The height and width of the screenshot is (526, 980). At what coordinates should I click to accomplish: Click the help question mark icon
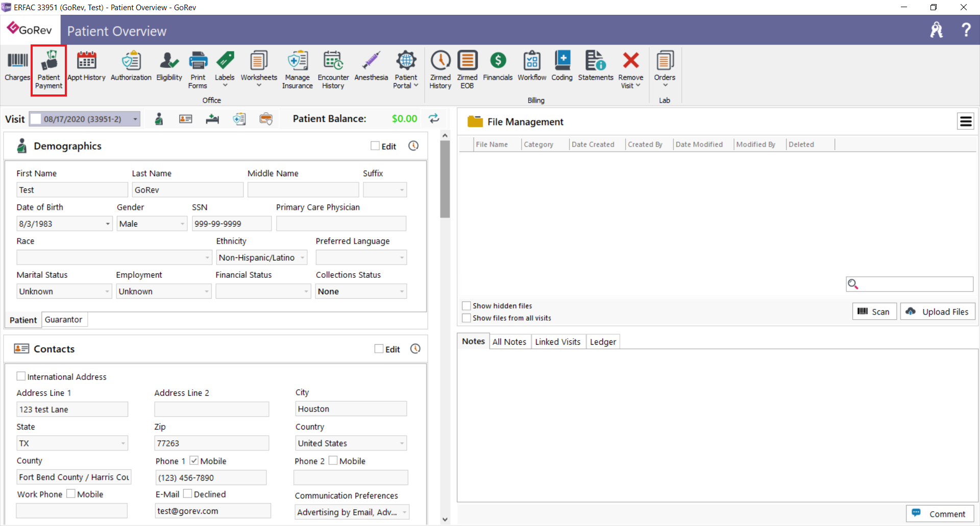[966, 30]
